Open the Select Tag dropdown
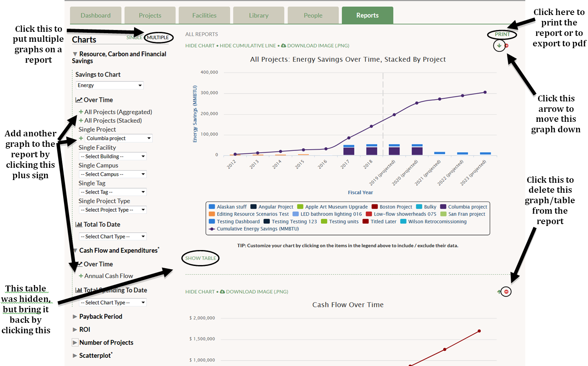Image resolution: width=588 pixels, height=366 pixels. point(113,192)
